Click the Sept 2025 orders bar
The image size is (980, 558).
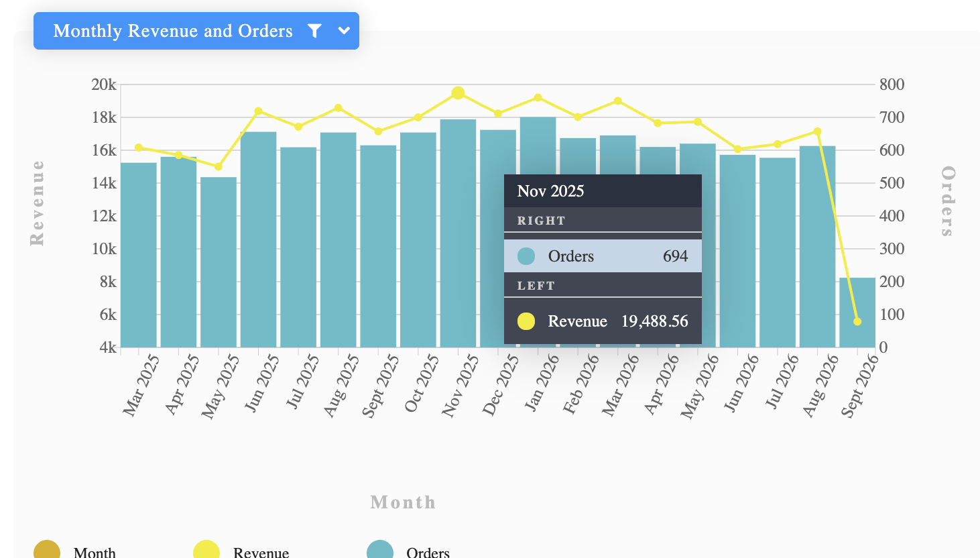point(378,246)
